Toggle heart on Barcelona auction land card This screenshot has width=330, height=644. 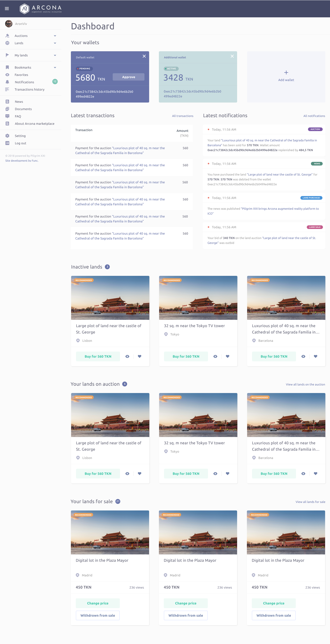[315, 473]
